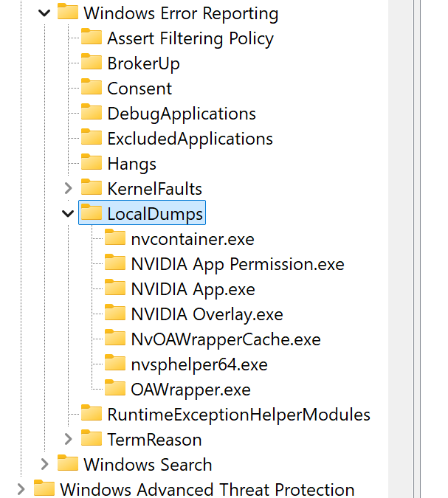
Task: Click the NvOAWrapperCache.exe folder icon
Action: 114,338
